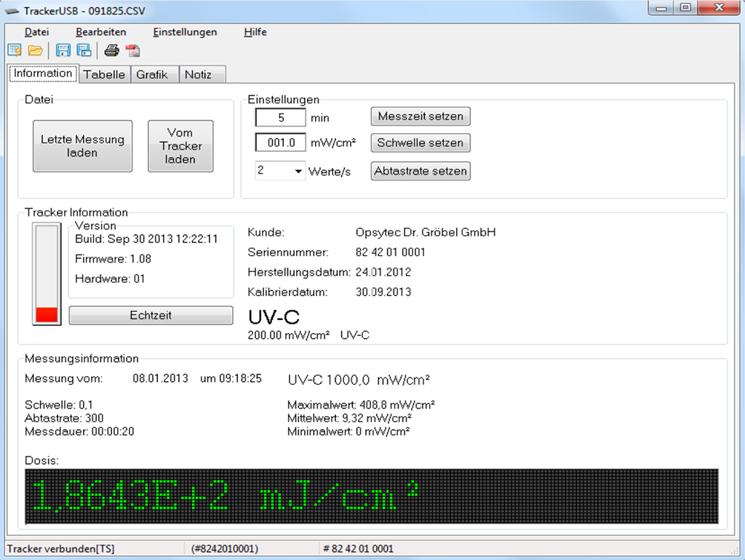745x560 pixels.
Task: Print the measurement via printer icon
Action: 113,50
